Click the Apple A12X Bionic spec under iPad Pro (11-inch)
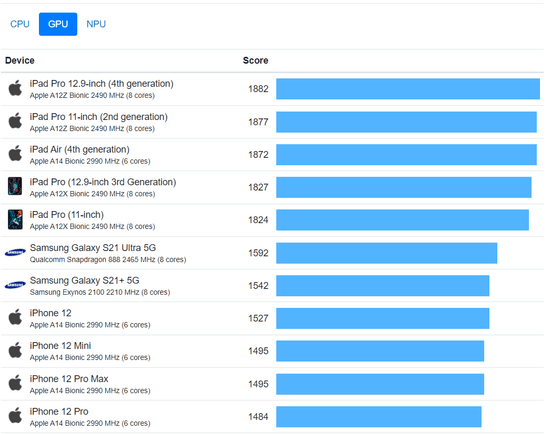This screenshot has width=560, height=434. click(x=92, y=226)
